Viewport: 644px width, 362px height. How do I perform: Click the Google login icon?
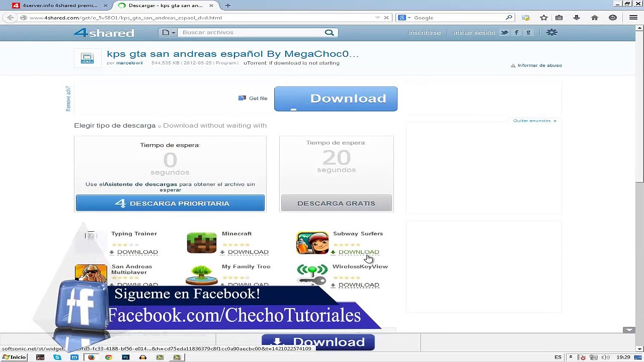tap(528, 33)
